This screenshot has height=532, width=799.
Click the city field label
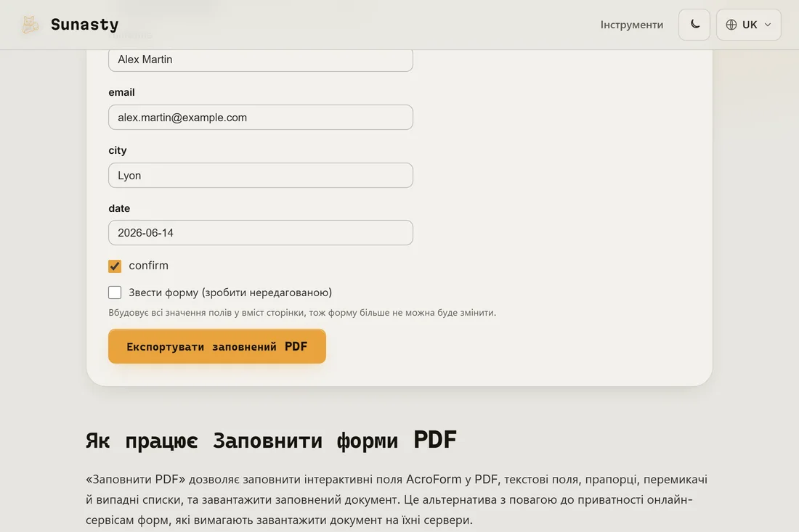click(118, 150)
